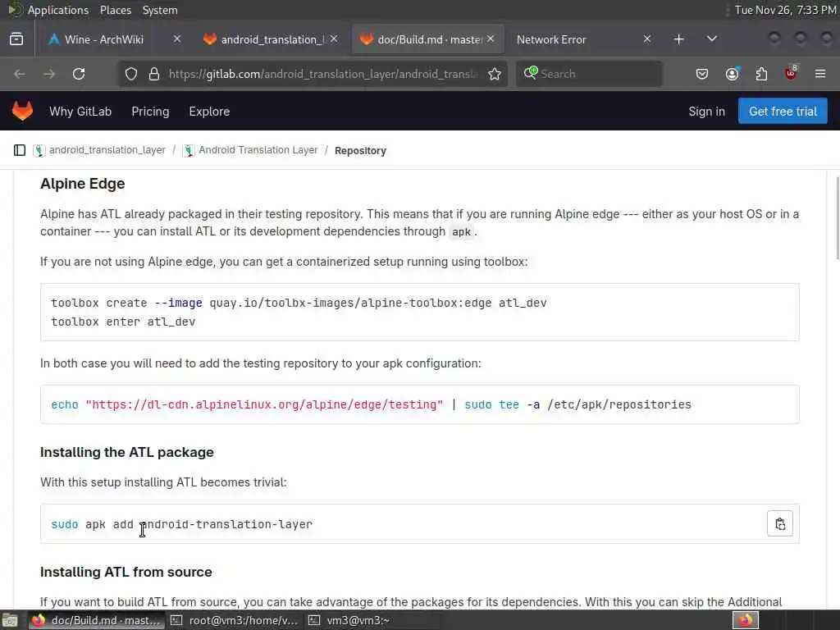This screenshot has width=840, height=630.
Task: Open the Pocket save icon
Action: tap(702, 74)
